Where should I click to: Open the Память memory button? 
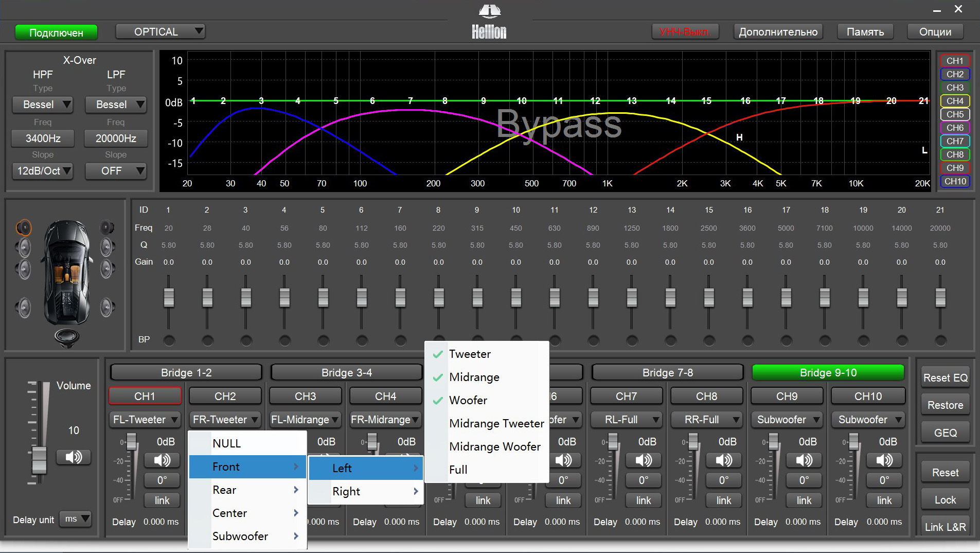pos(865,32)
